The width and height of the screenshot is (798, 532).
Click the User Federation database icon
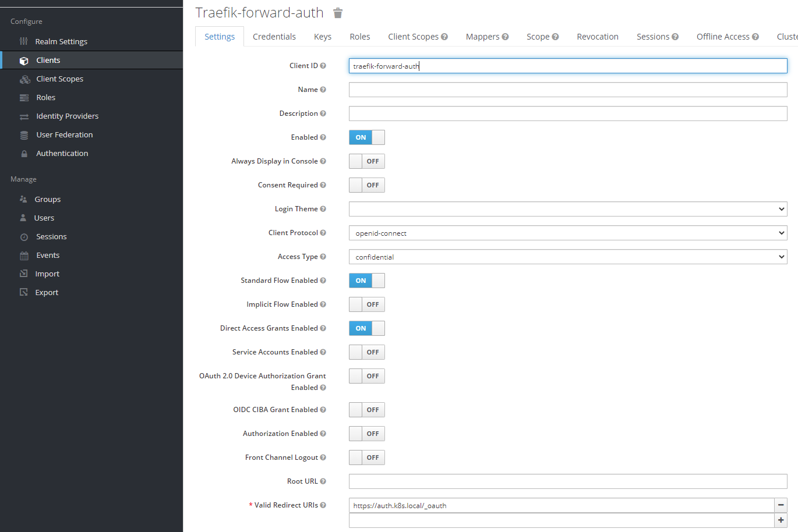24,135
